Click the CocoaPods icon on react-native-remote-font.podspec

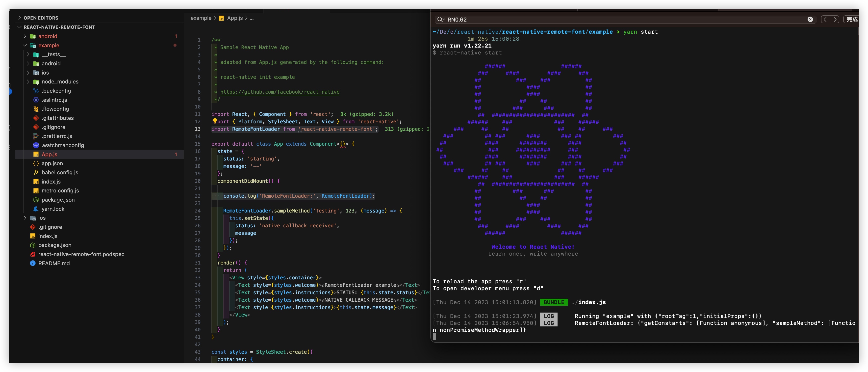point(32,254)
